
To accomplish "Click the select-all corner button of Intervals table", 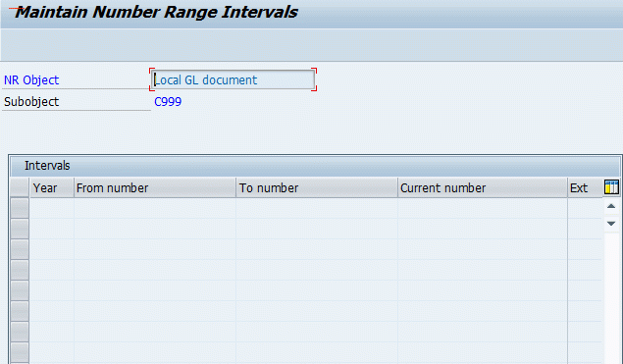I will (20, 187).
